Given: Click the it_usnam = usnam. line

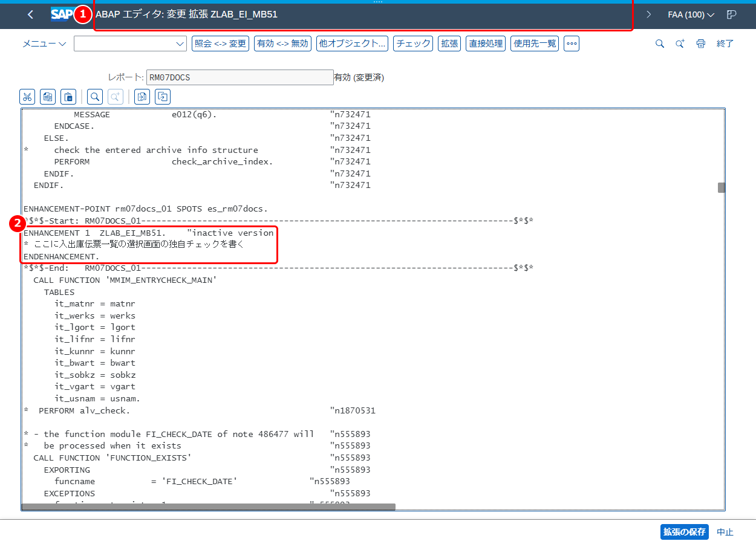Looking at the screenshot, I should 97,398.
